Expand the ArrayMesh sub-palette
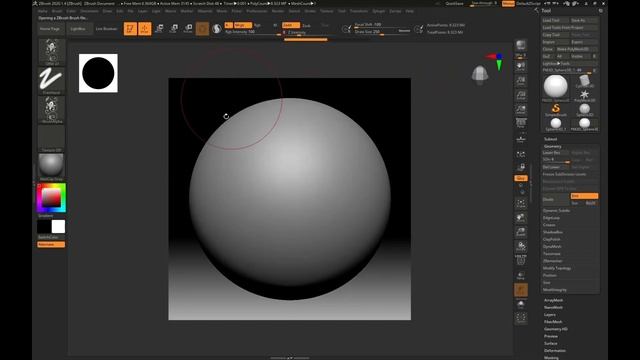The height and width of the screenshot is (360, 640). (x=553, y=300)
